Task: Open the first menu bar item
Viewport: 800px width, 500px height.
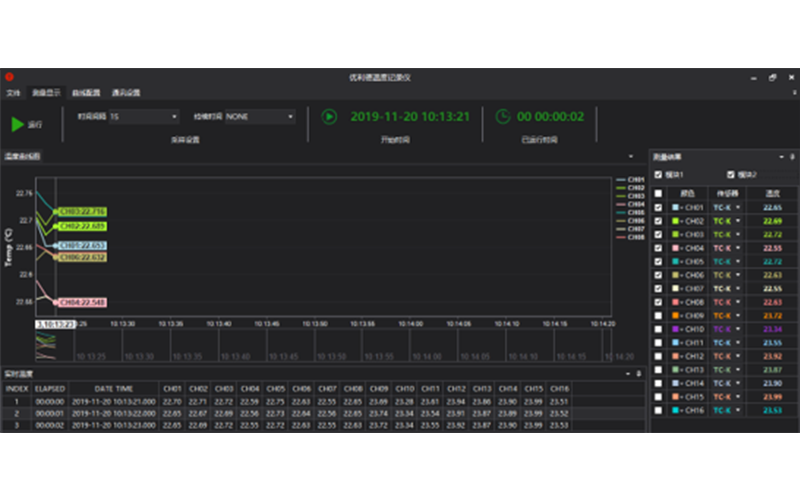Action: 13,92
